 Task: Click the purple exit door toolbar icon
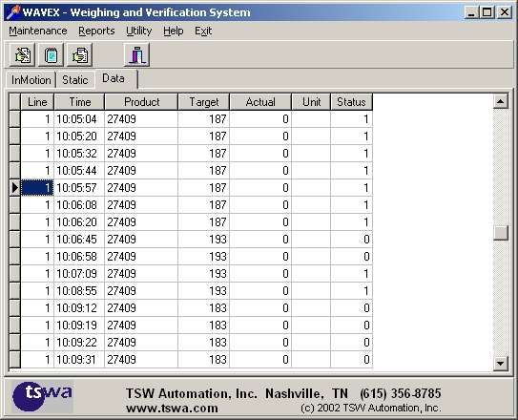[137, 55]
